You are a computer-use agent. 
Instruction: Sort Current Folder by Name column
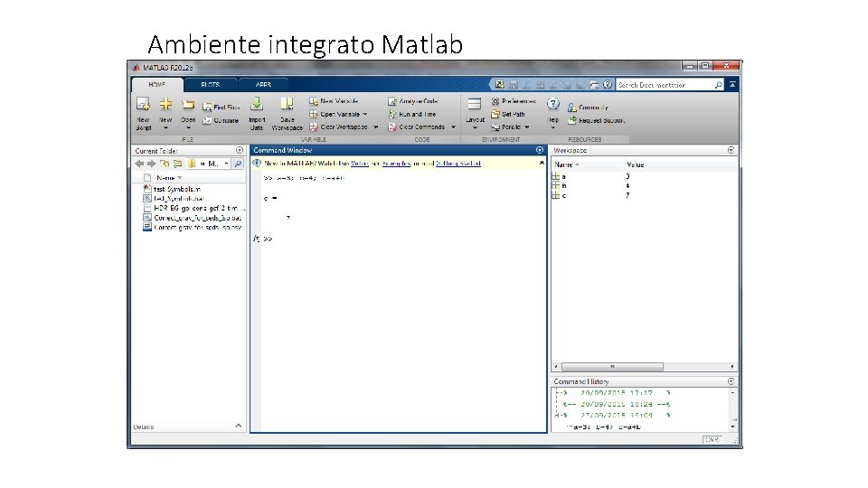pos(169,178)
